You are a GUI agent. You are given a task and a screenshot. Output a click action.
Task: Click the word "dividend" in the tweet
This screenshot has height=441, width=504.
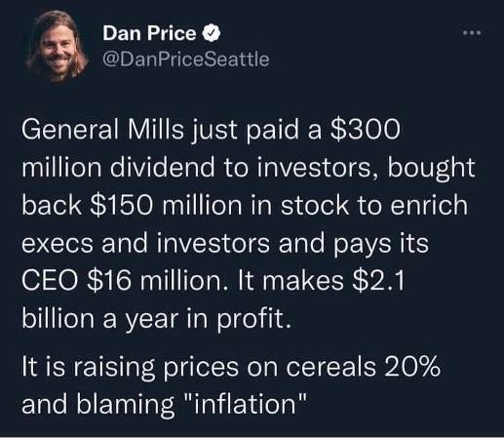pyautogui.click(x=163, y=167)
